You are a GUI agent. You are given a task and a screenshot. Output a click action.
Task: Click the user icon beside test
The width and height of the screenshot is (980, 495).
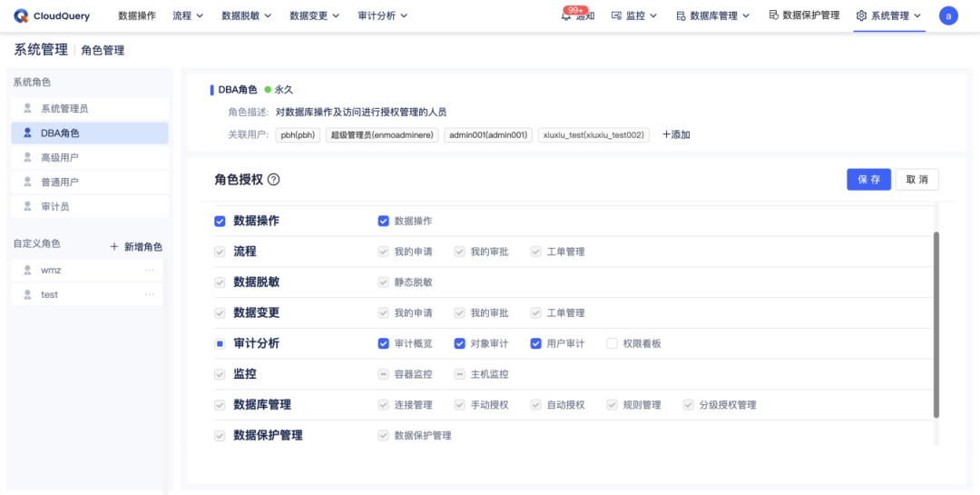pos(27,294)
